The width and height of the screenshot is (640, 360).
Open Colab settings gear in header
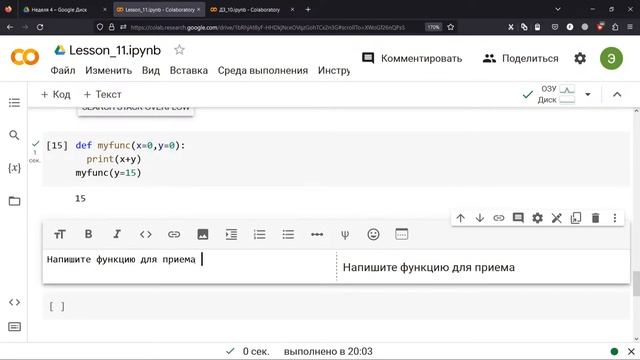tap(580, 58)
